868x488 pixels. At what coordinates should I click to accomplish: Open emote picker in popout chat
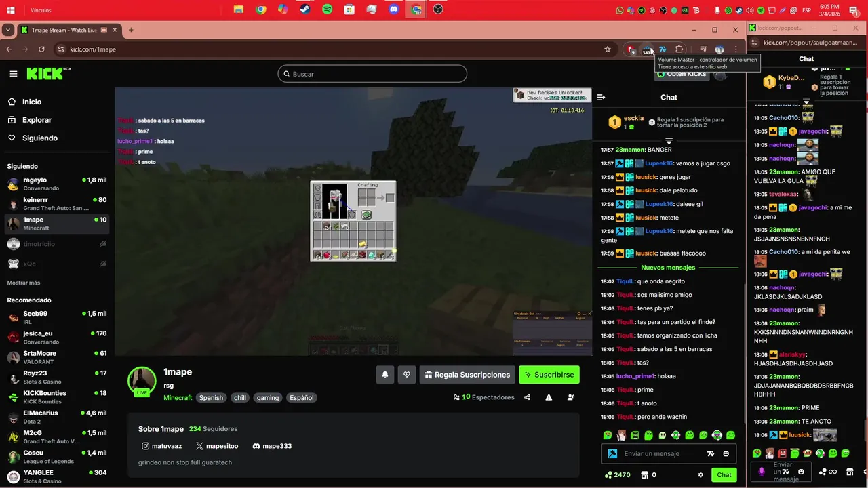coord(801,472)
